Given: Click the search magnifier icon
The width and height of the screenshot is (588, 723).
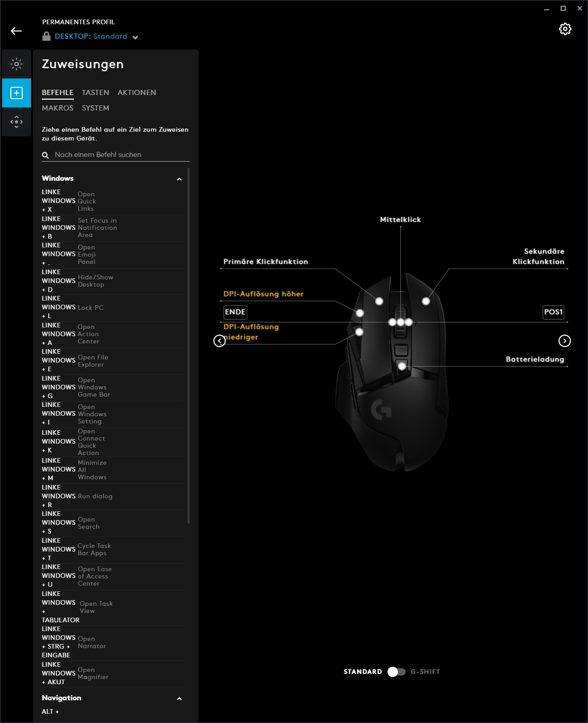Looking at the screenshot, I should click(x=45, y=155).
